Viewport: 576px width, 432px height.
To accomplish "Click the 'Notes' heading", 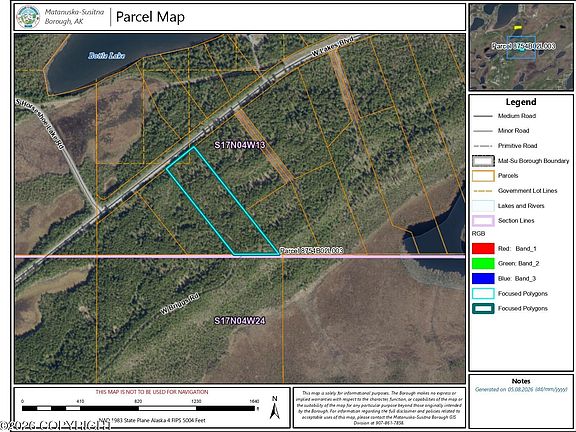I will (x=521, y=381).
